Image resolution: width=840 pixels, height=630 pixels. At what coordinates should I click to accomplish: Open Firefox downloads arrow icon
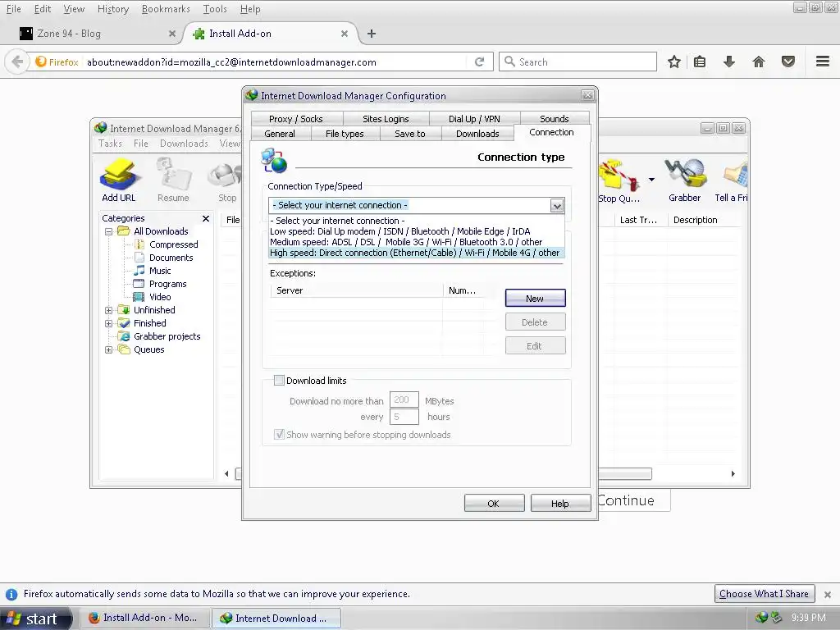pos(728,62)
